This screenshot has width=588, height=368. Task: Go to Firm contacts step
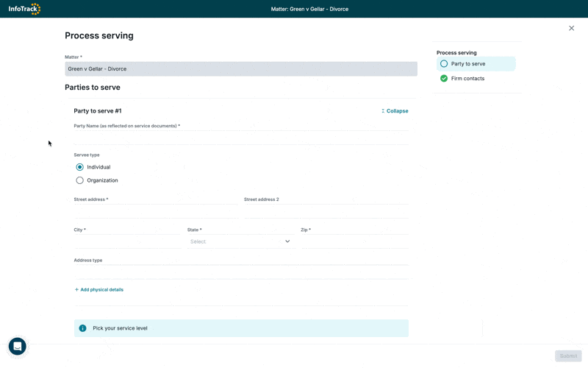coord(467,78)
